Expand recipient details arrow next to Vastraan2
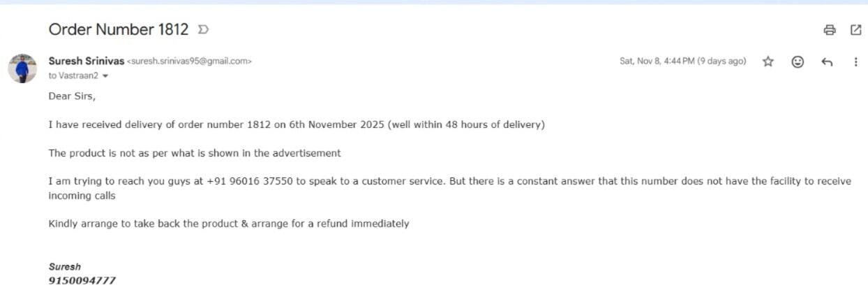 tap(105, 75)
